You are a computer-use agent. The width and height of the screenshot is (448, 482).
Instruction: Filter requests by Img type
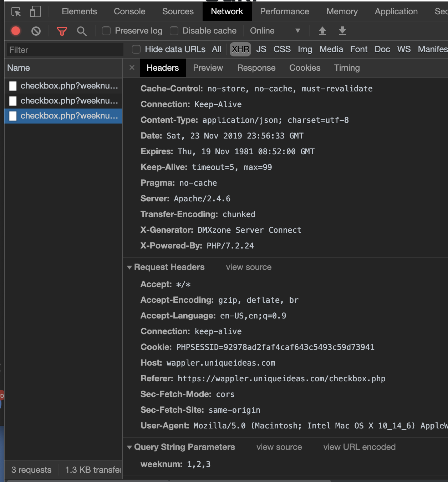(305, 49)
